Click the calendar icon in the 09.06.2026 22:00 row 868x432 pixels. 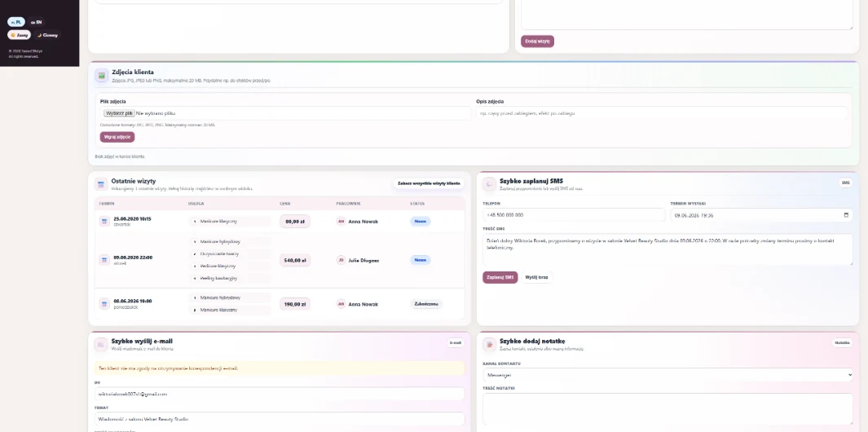click(x=104, y=260)
